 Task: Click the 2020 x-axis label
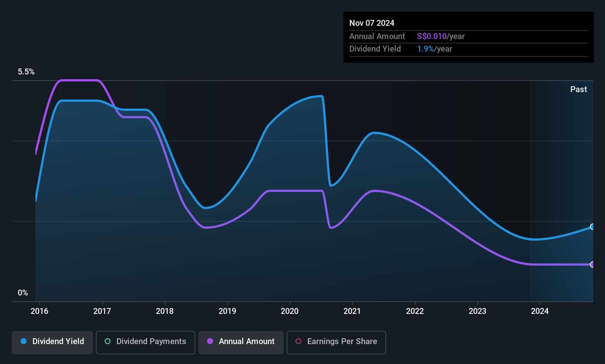click(290, 311)
